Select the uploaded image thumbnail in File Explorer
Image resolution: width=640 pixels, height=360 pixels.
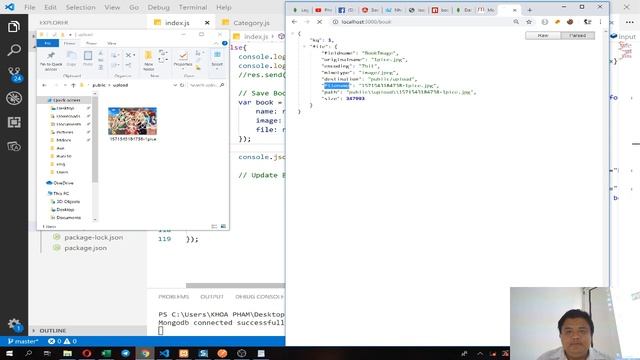coord(132,122)
